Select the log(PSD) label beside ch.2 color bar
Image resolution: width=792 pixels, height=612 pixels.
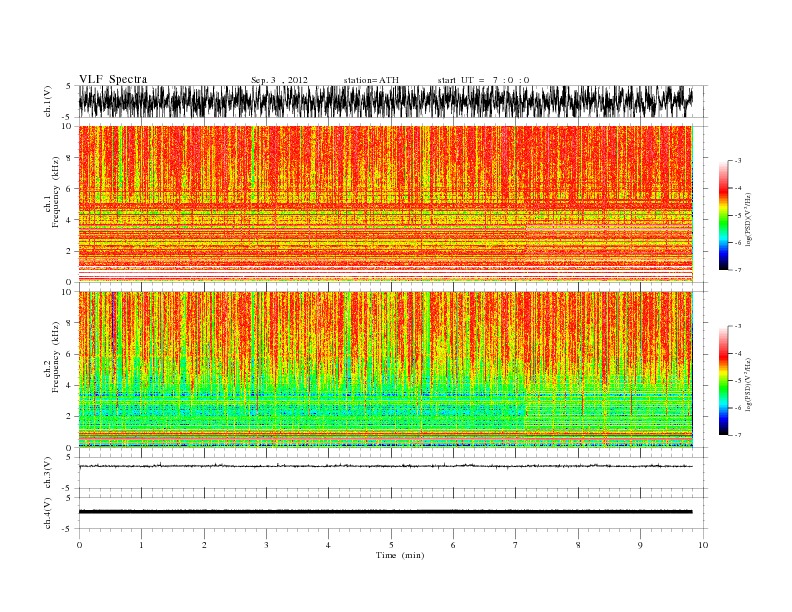click(x=748, y=384)
